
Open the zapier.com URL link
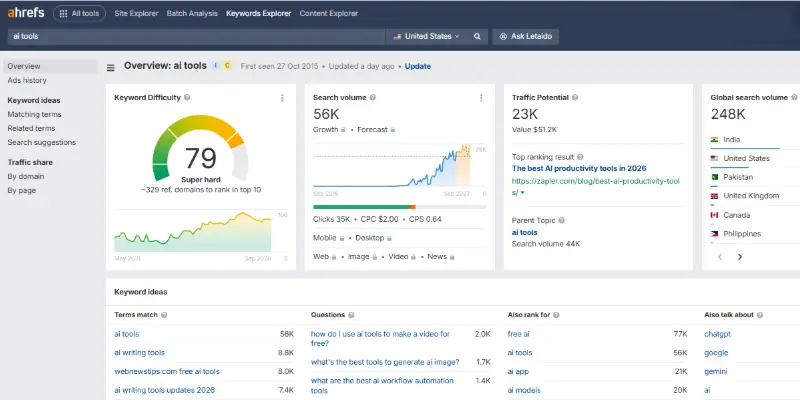tap(596, 187)
